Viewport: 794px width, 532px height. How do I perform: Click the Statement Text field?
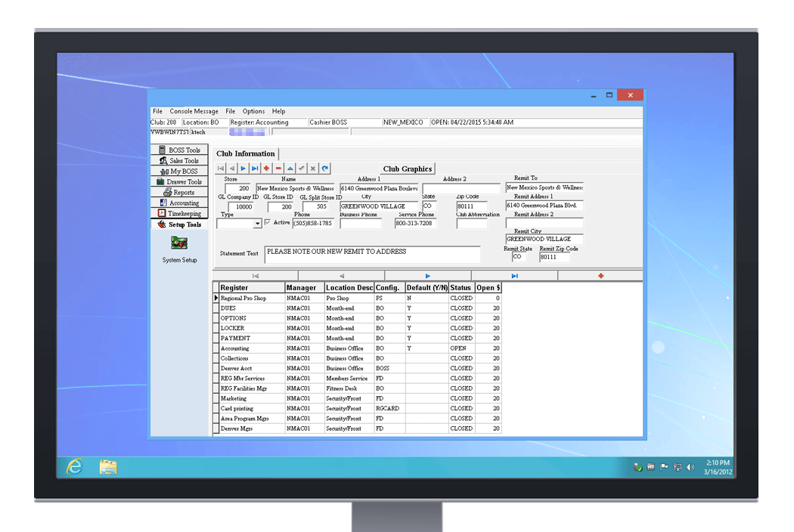click(372, 254)
